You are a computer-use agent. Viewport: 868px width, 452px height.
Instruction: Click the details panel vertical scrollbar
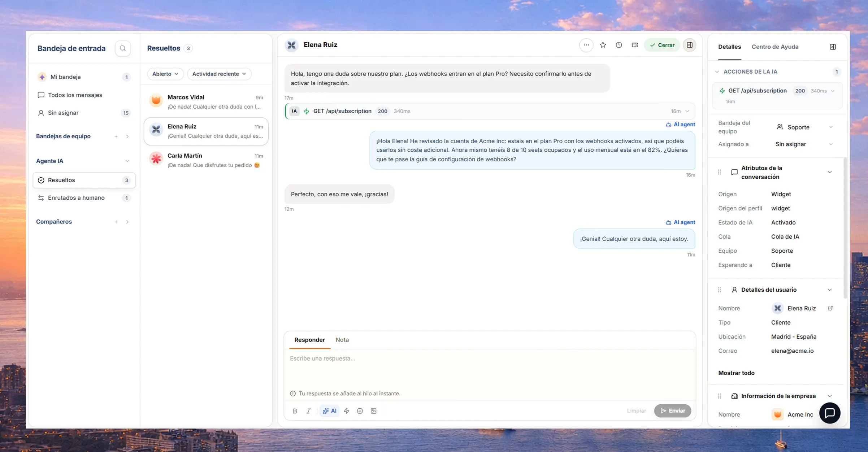[x=845, y=228]
